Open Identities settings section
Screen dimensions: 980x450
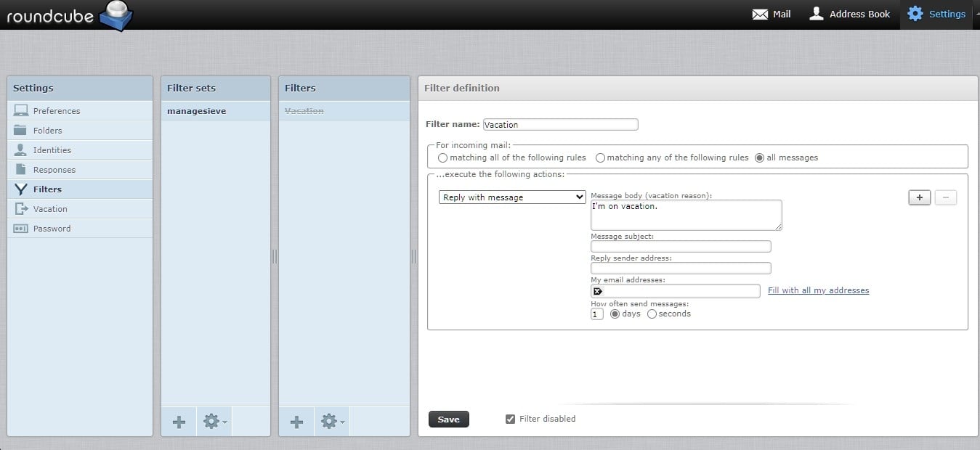tap(80, 150)
